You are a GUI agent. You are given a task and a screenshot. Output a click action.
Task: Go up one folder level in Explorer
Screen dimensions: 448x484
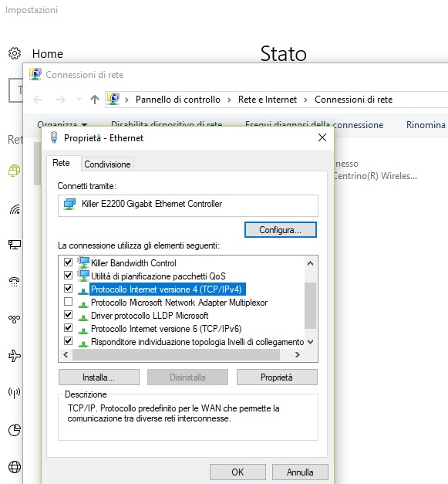(95, 100)
